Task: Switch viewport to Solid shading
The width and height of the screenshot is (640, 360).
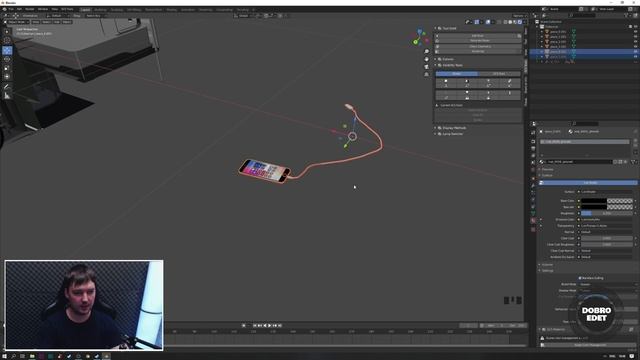Action: (x=510, y=22)
